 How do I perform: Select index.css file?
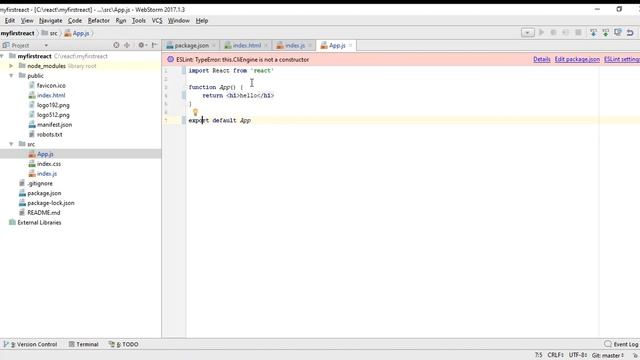[49, 164]
